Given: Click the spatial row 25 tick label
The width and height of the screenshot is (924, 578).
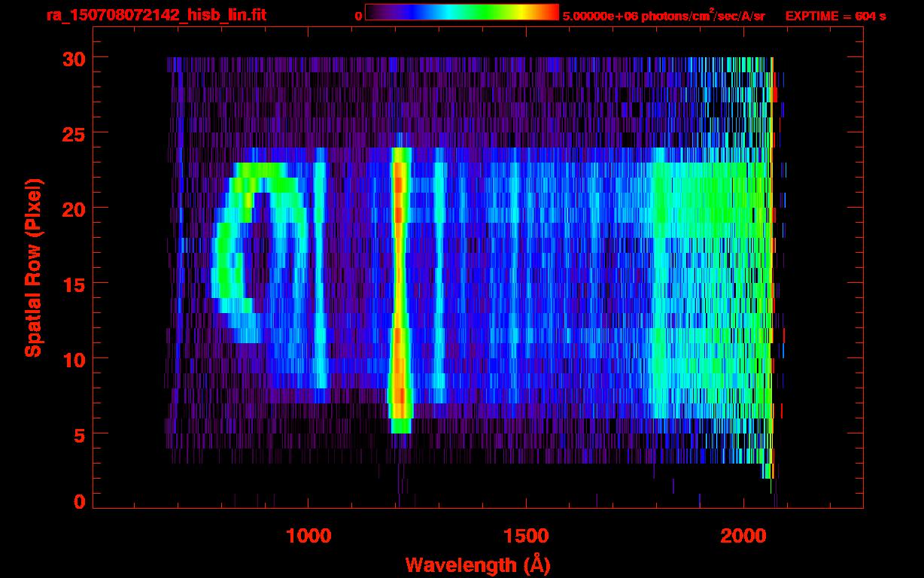Looking at the screenshot, I should click(x=72, y=133).
